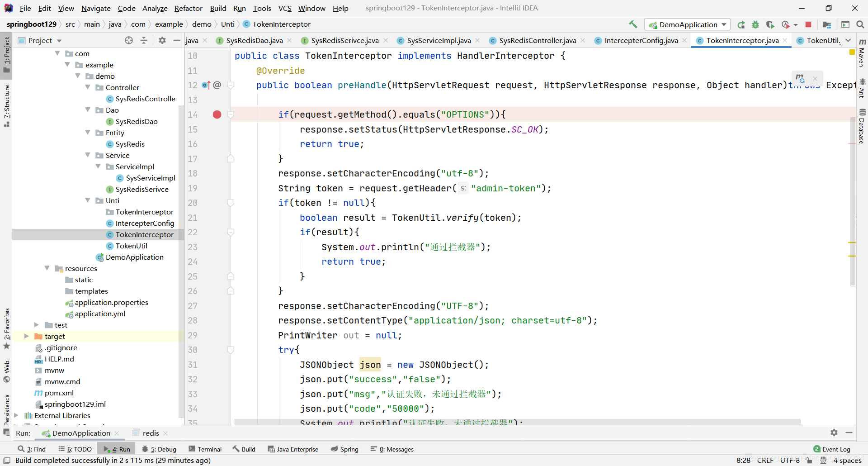
Task: Fold the try block at line 30
Action: (231, 350)
